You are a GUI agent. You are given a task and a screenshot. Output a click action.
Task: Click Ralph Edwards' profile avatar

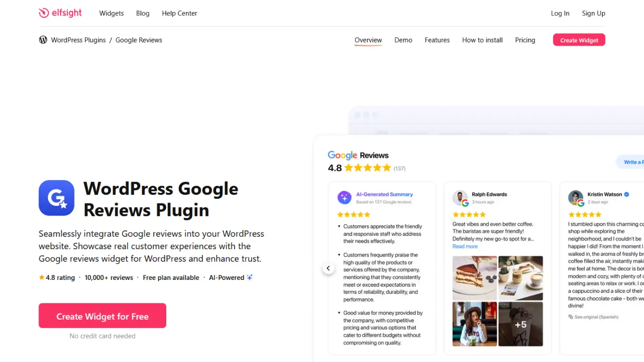pos(460,197)
